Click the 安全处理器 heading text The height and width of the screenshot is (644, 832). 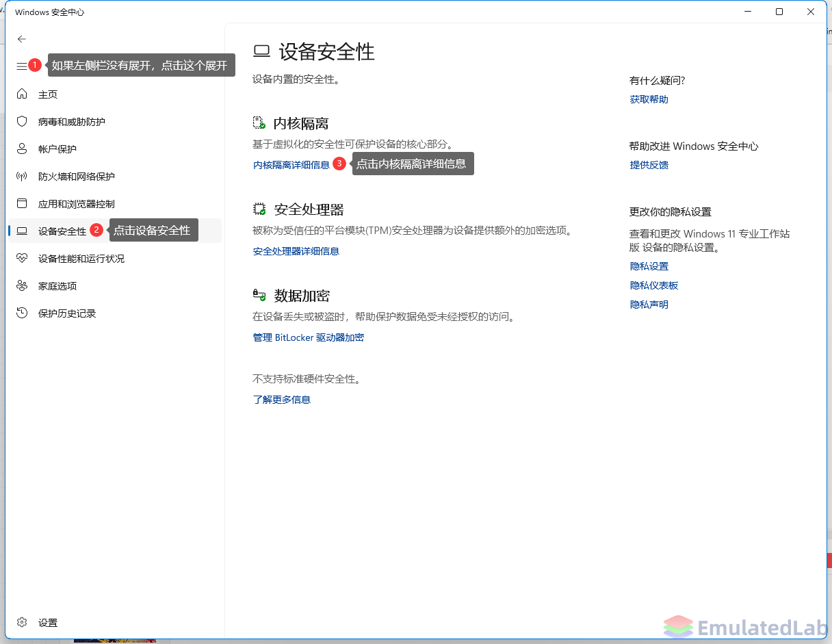coord(309,209)
